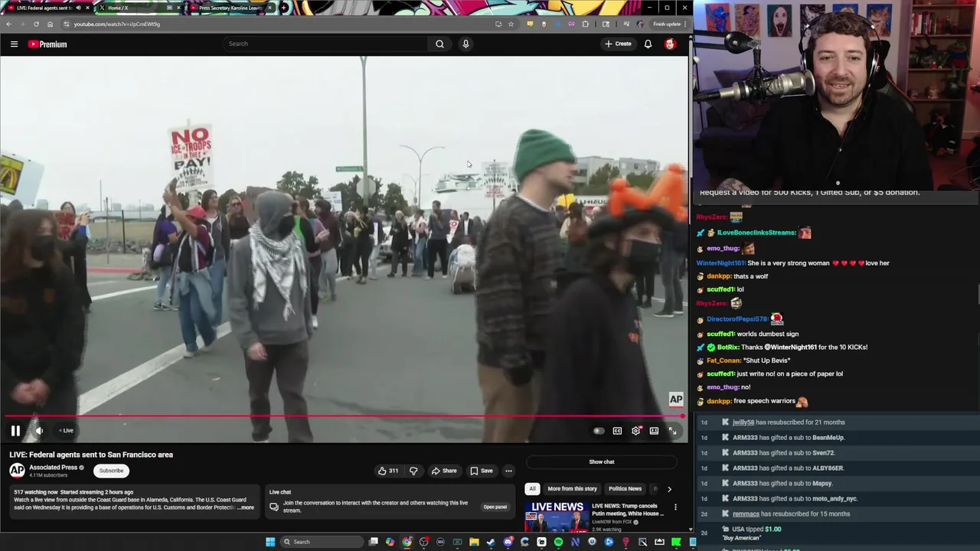Bookmark this page with star
The width and height of the screenshot is (980, 551).
click(511, 24)
